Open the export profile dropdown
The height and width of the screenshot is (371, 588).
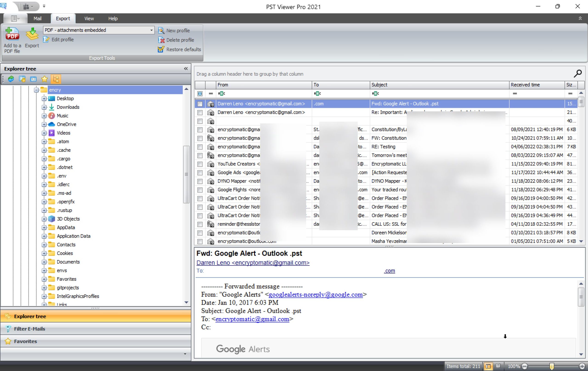point(151,30)
